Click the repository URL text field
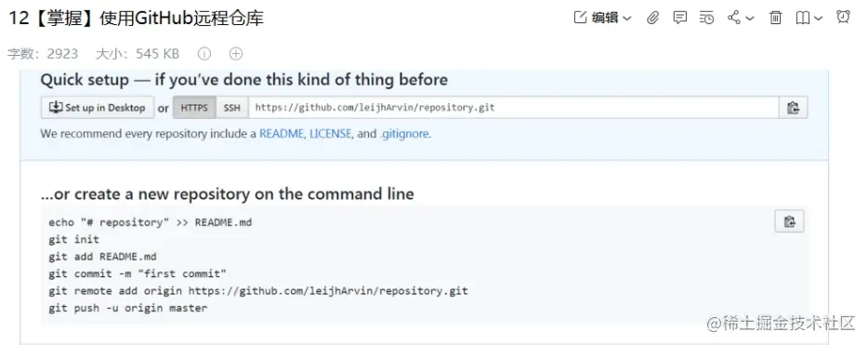Image resolution: width=868 pixels, height=345 pixels. click(x=514, y=108)
